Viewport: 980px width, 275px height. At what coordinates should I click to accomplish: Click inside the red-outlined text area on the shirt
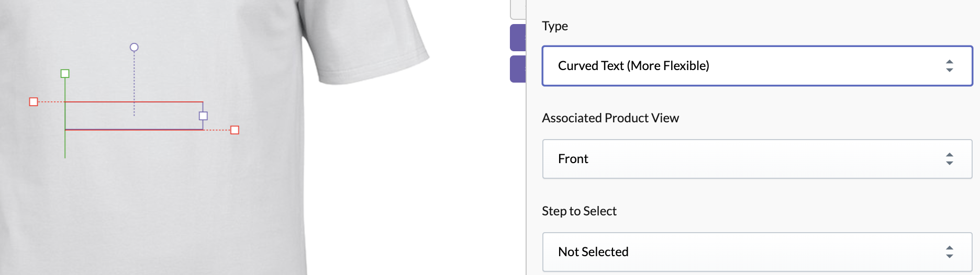[134, 116]
